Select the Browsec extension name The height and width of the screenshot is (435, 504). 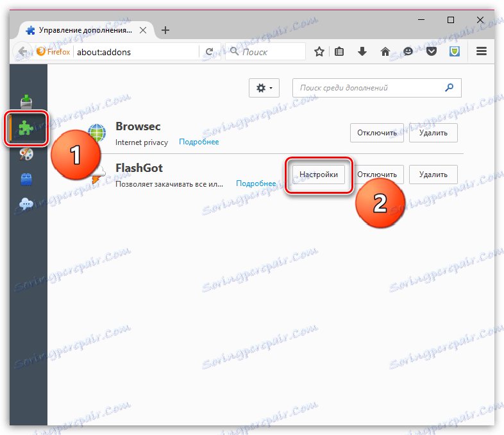138,126
